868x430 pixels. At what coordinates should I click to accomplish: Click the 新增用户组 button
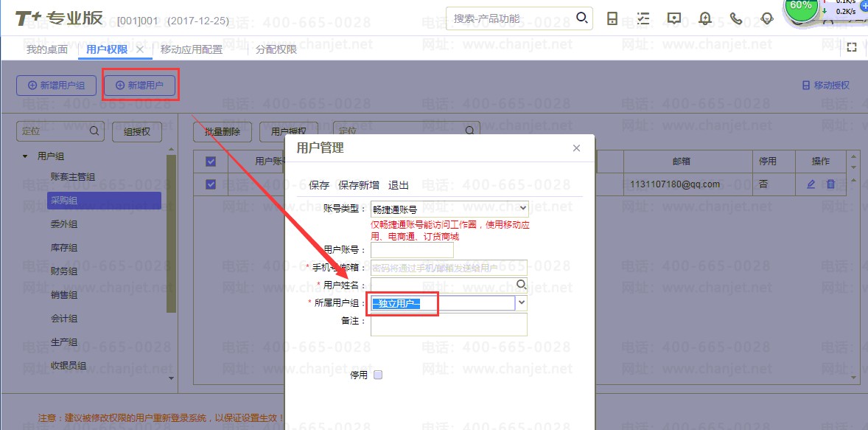[56, 86]
